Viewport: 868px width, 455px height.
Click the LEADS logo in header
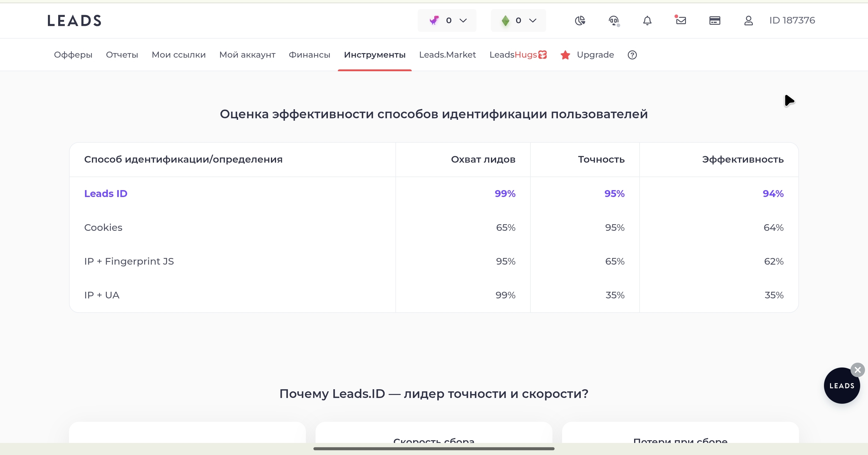point(74,21)
